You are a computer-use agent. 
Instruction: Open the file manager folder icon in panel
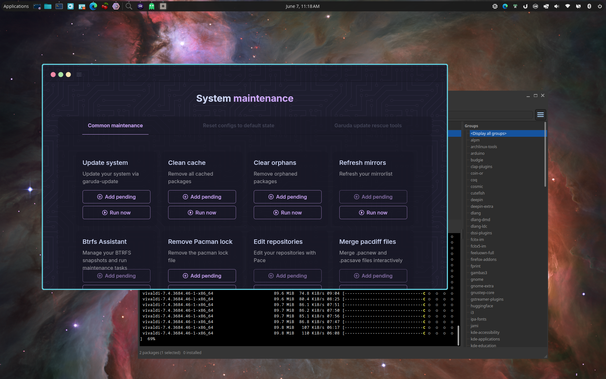48,6
